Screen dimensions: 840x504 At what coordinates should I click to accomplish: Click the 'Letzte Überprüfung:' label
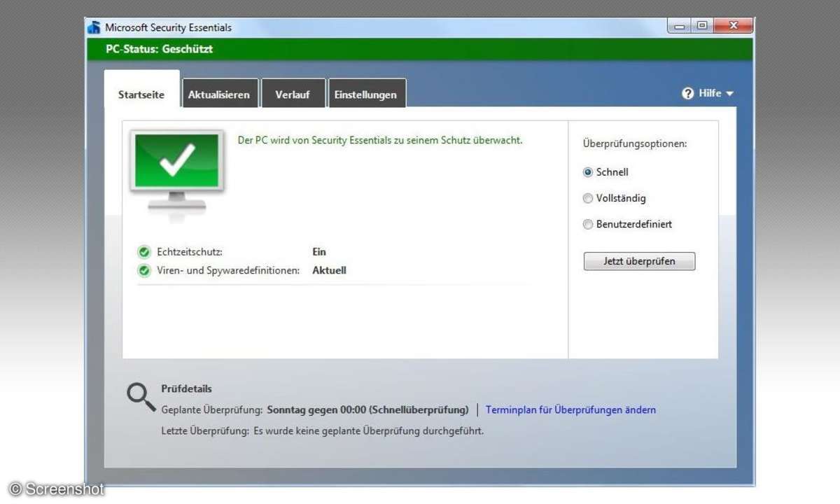tap(205, 430)
